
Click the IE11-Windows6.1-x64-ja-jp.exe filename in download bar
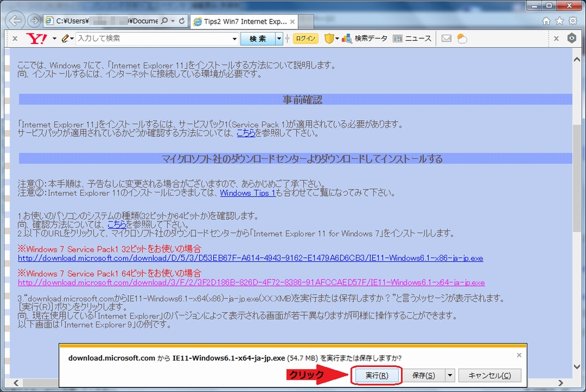(x=229, y=358)
